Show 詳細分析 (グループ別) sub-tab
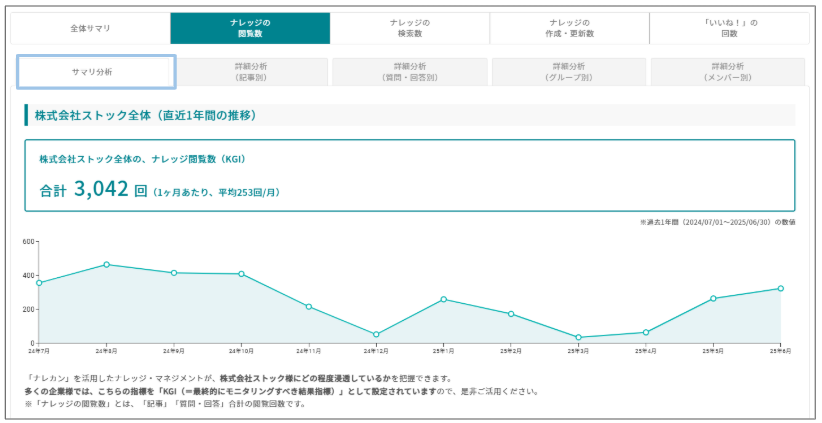Viewport: 822px width, 423px height. (569, 72)
